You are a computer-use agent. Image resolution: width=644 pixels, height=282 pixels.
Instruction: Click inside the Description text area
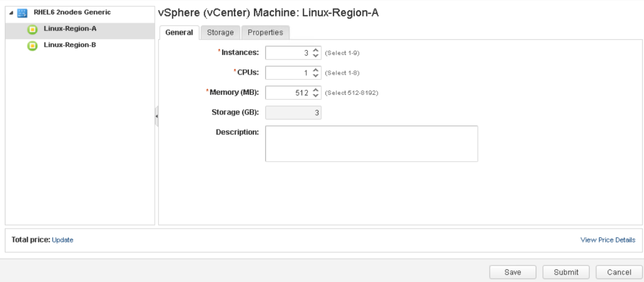point(371,143)
